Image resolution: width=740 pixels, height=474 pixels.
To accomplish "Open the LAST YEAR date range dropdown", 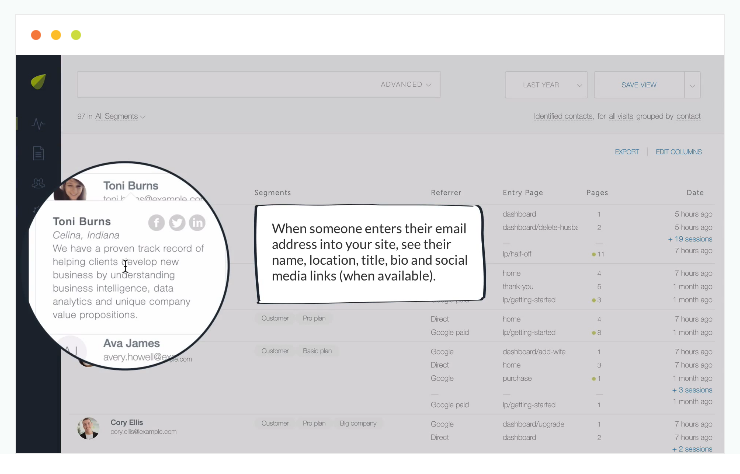I will pyautogui.click(x=546, y=85).
